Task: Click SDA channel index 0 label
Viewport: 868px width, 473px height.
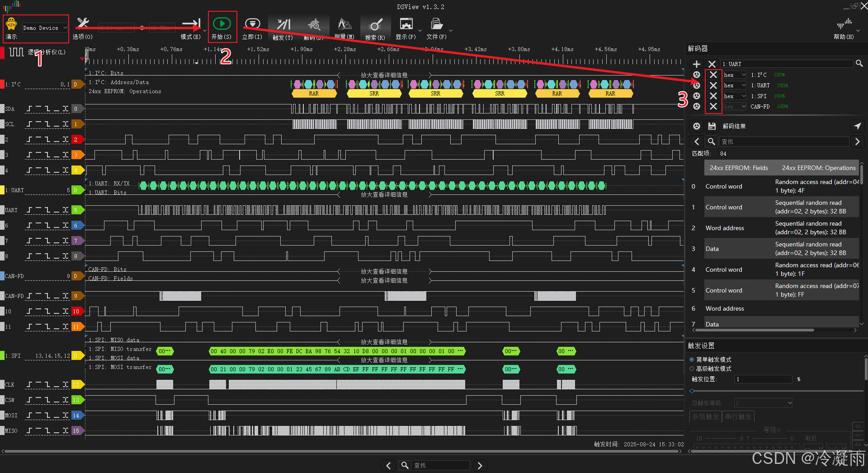Action: pos(77,109)
